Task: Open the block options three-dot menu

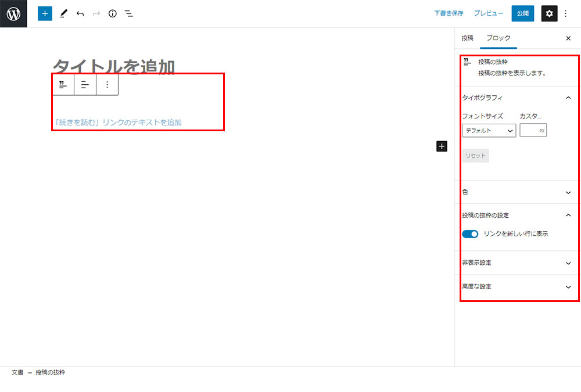Action: [107, 84]
